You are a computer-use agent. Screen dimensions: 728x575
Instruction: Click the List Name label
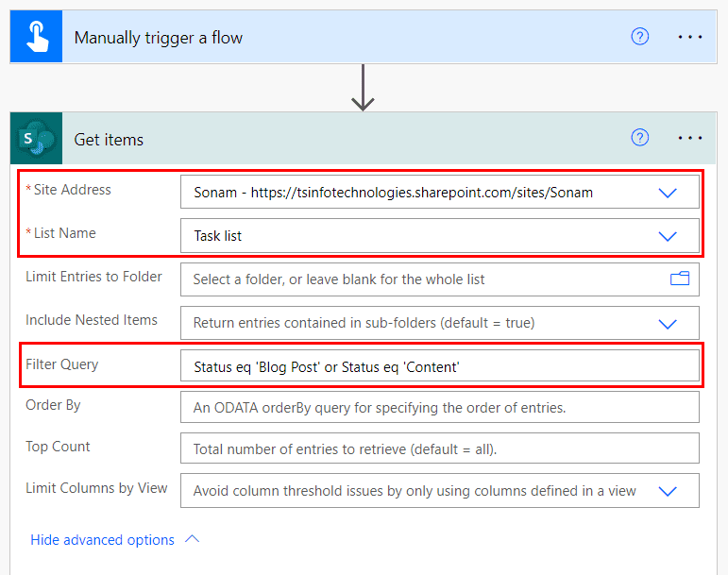[x=64, y=233]
